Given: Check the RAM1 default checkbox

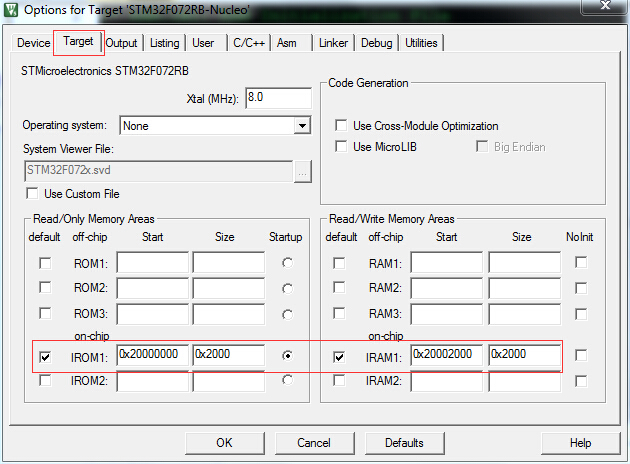Looking at the screenshot, I should point(339,264).
